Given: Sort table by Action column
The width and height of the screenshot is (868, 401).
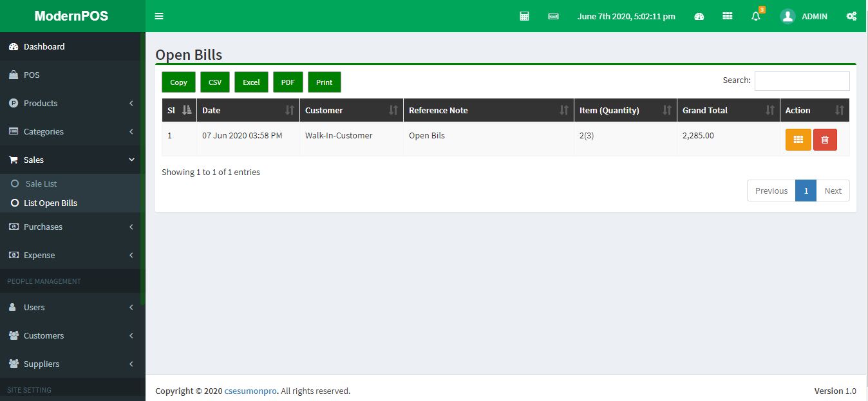Looking at the screenshot, I should [x=815, y=110].
